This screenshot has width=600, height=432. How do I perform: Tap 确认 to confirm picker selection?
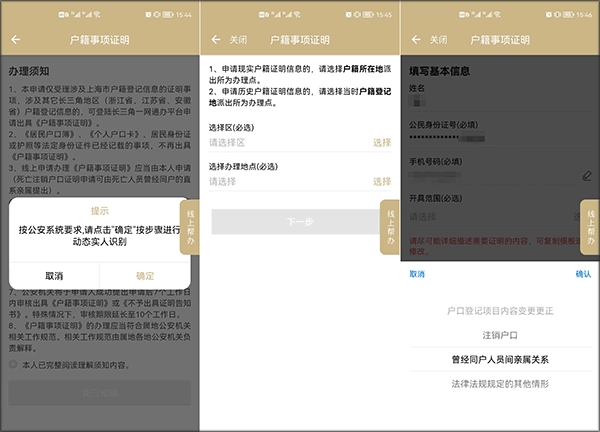click(x=582, y=274)
